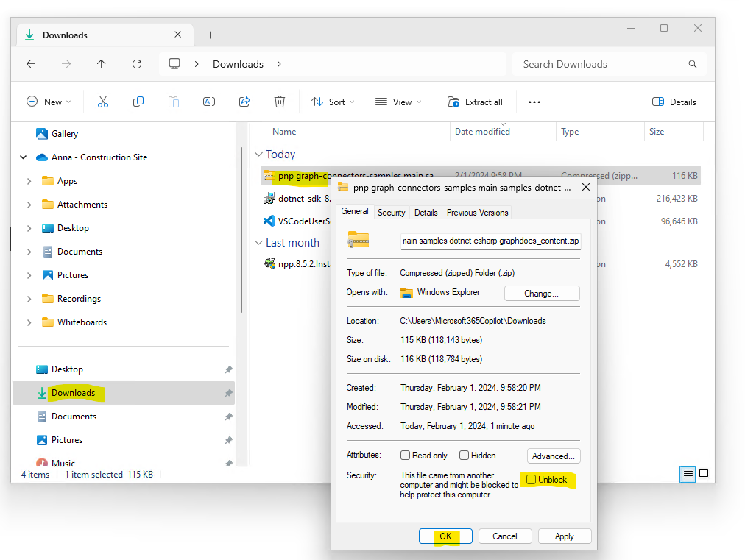The image size is (745, 560).
Task: Go up one folder level arrow
Action: [x=101, y=64]
